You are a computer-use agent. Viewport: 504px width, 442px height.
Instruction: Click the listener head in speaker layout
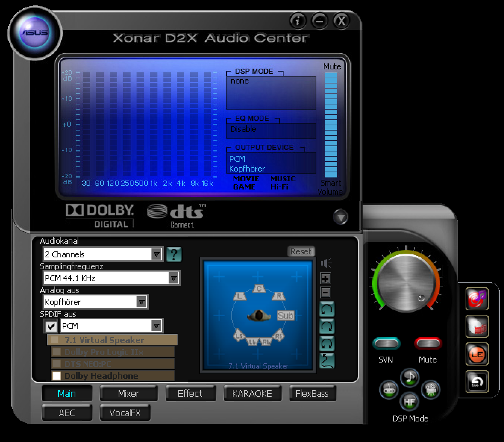(x=259, y=316)
